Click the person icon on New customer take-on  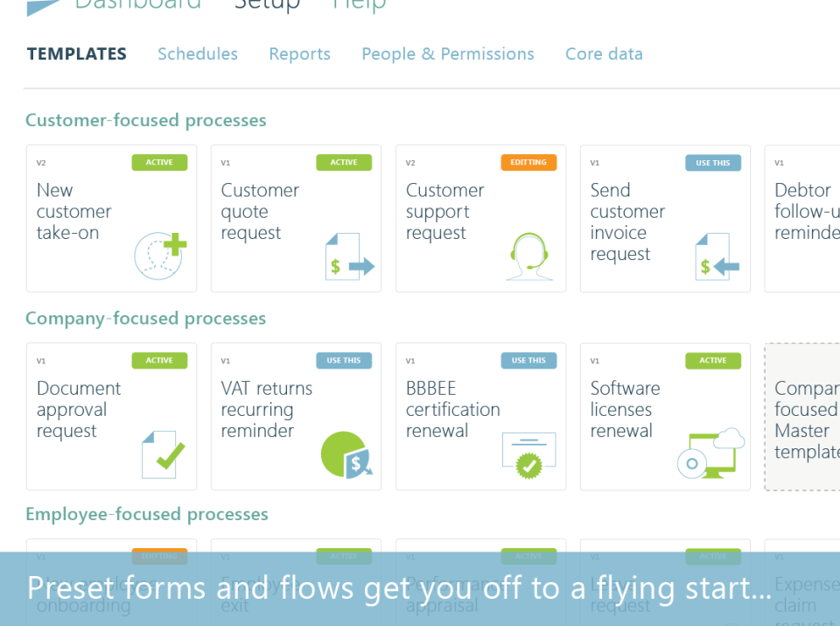[x=159, y=254]
